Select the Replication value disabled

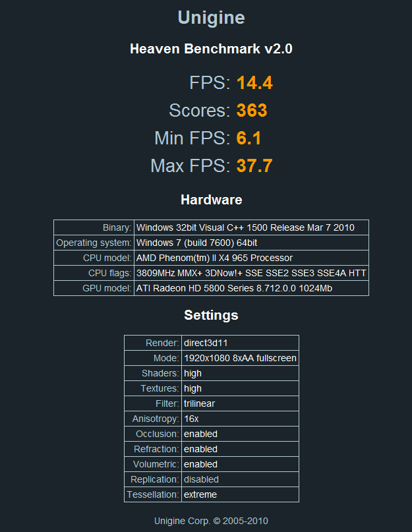(201, 479)
